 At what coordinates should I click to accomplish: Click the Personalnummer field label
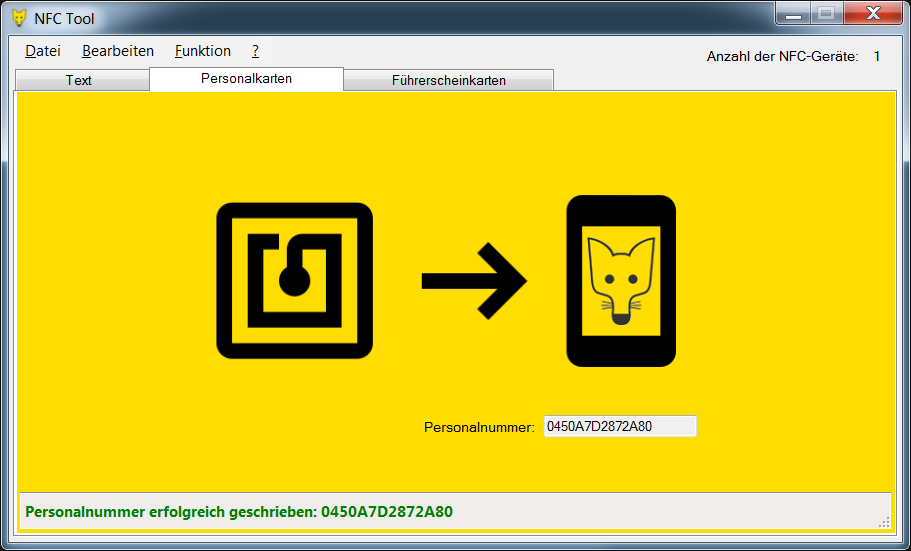(479, 427)
